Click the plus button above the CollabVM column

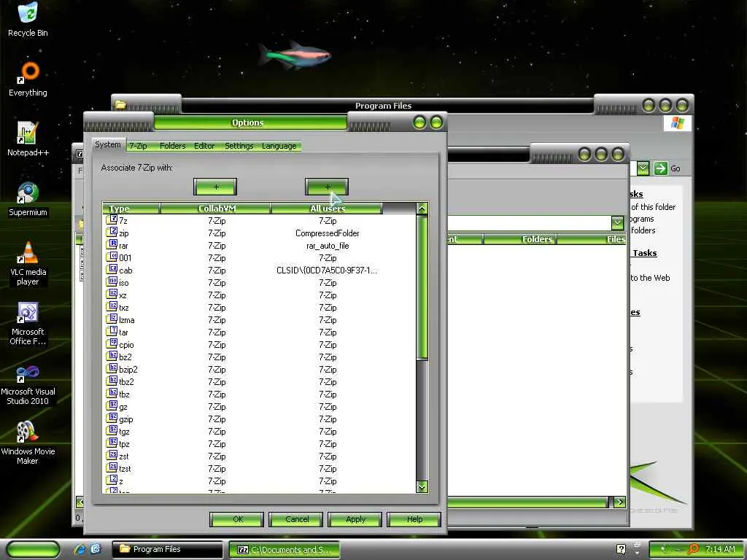point(215,187)
